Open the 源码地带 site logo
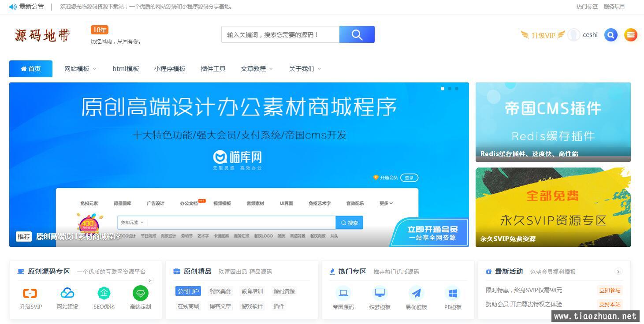Image resolution: width=644 pixels, height=324 pixels. [x=42, y=35]
